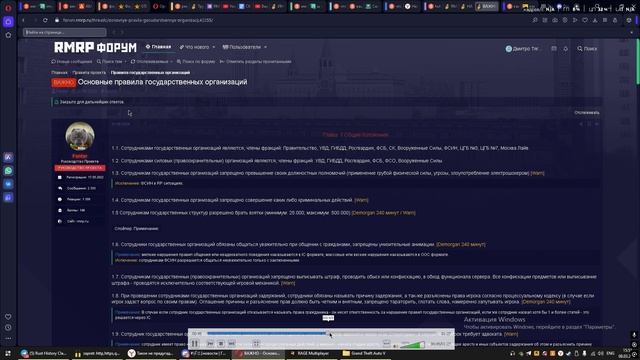Expand the Поиск тем dropdown arrow
This screenshot has height=360, width=640.
[x=125, y=62]
